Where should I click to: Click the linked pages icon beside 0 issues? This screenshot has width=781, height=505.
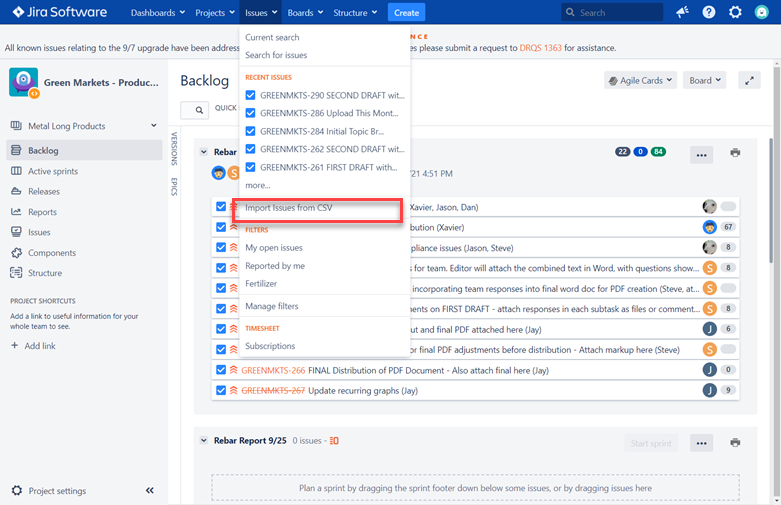(334, 441)
